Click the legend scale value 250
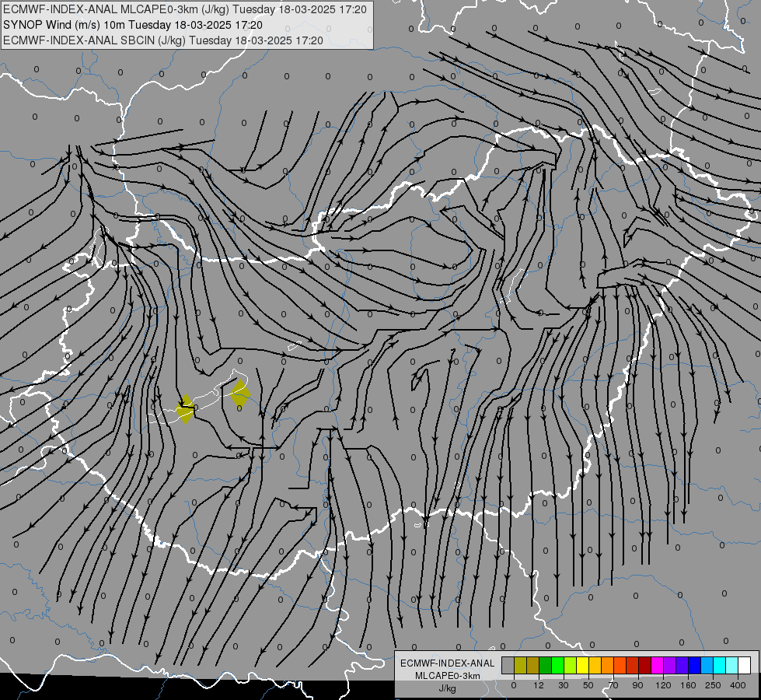 714,685
